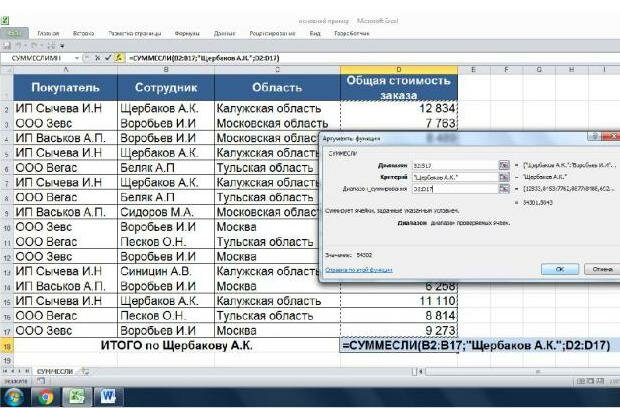Open the Формулы ribbon tab
Image resolution: width=620 pixels, height=408 pixels.
point(187,34)
